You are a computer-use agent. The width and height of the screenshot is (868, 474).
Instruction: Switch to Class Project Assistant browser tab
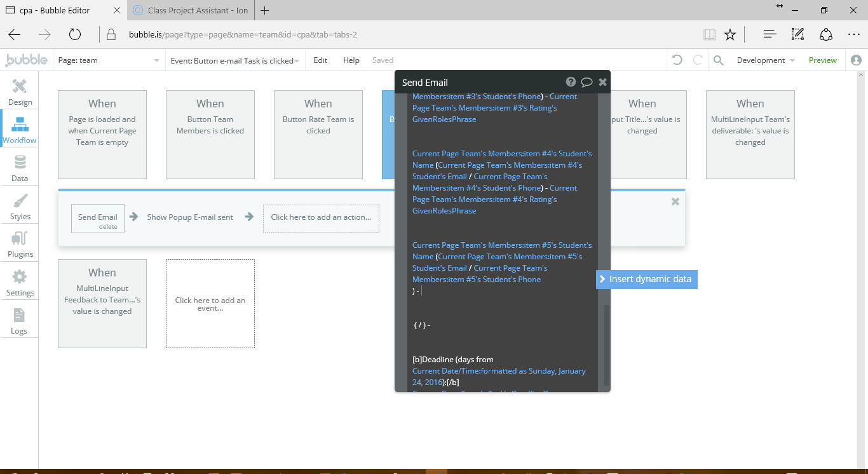pos(191,10)
